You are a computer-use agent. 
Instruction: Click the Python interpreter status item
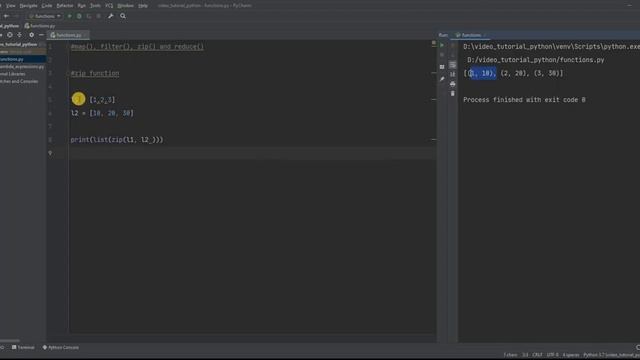coord(611,355)
